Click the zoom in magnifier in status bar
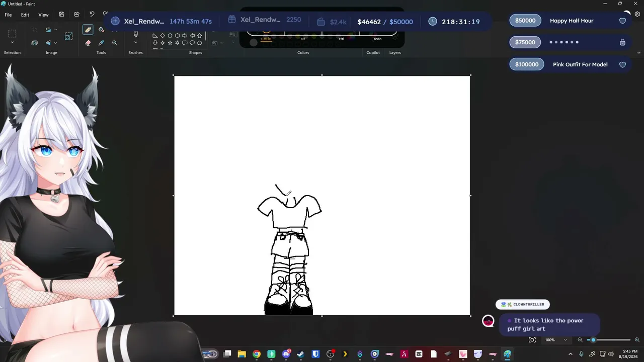The image size is (644, 362). tap(637, 340)
